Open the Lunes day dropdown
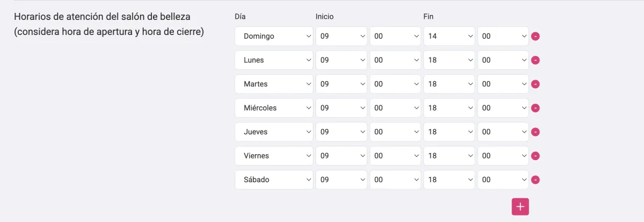This screenshot has width=644, height=222. [x=274, y=60]
